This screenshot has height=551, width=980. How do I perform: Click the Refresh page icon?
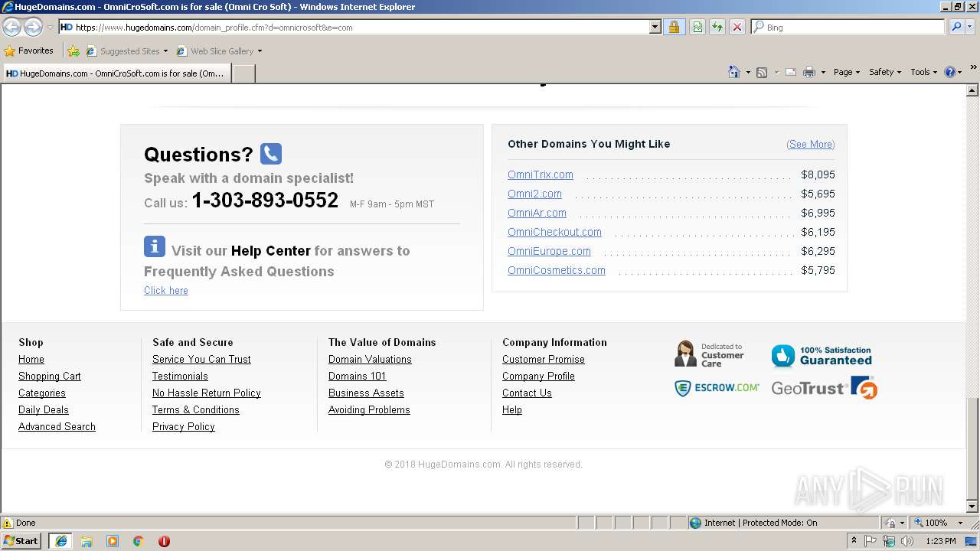(x=717, y=27)
